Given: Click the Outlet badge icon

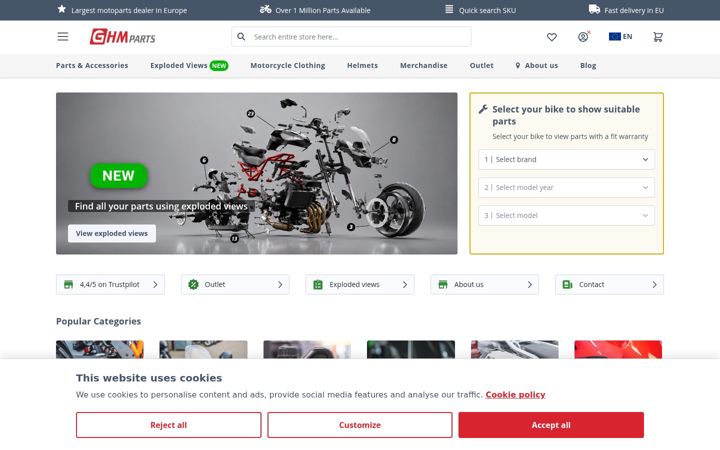Looking at the screenshot, I should 193,285.
